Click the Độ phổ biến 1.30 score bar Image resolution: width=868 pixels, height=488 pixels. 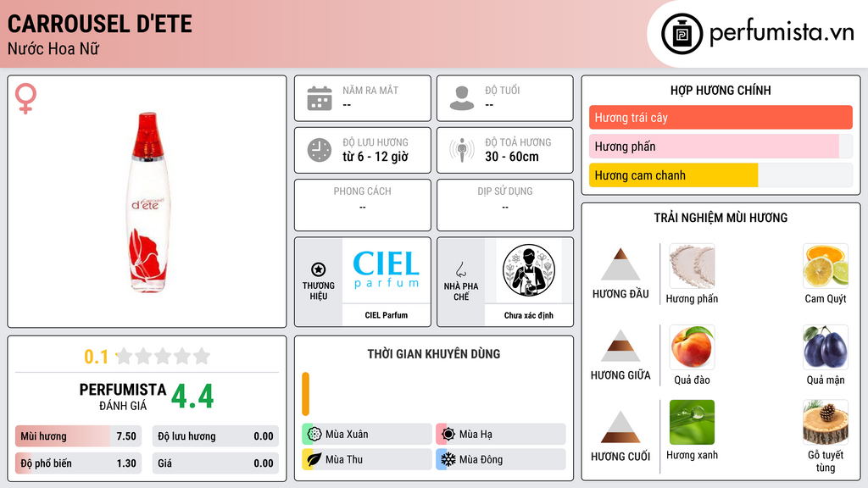click(78, 463)
